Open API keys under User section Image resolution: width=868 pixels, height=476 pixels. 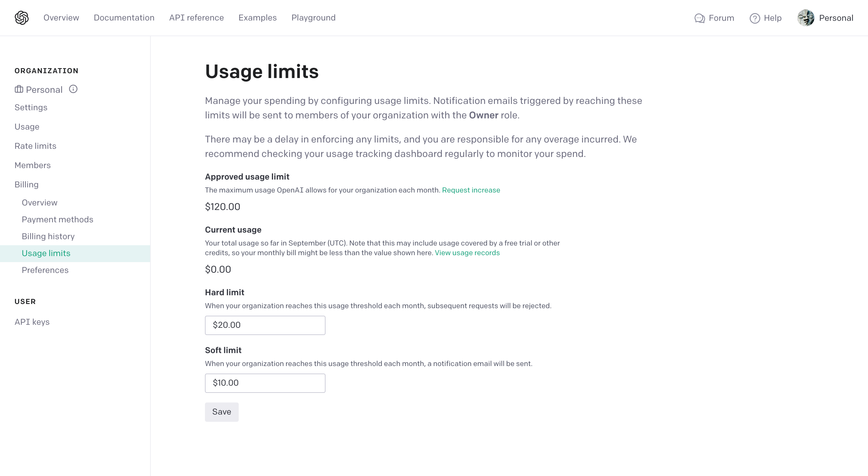[32, 322]
